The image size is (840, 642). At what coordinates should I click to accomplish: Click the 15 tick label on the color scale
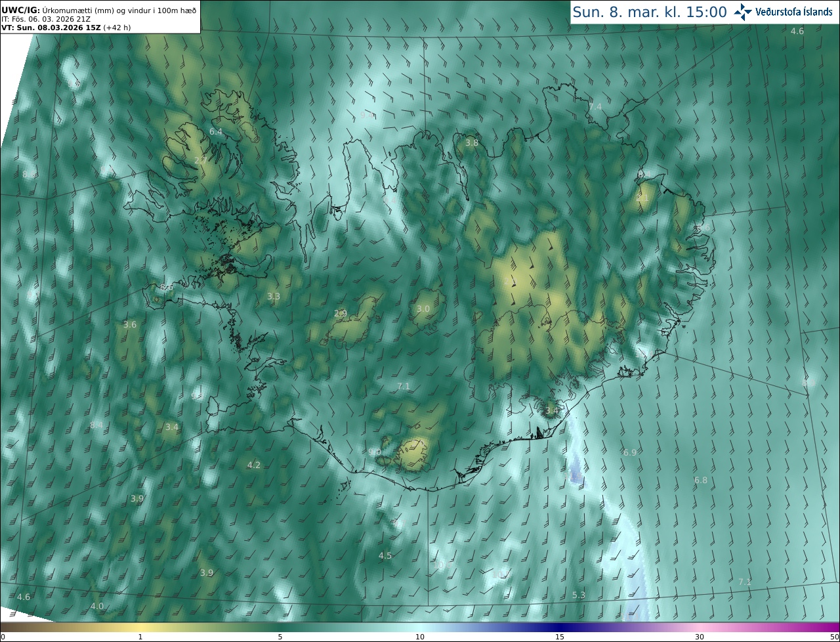point(560,637)
